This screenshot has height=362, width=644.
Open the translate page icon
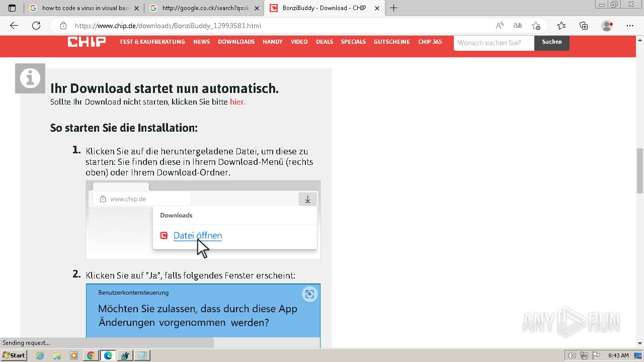click(517, 26)
